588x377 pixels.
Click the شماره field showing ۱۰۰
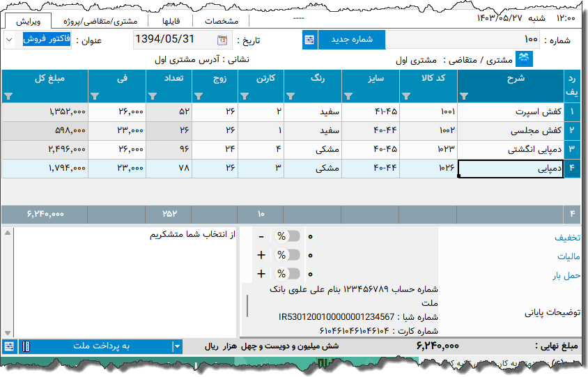[x=463, y=40]
